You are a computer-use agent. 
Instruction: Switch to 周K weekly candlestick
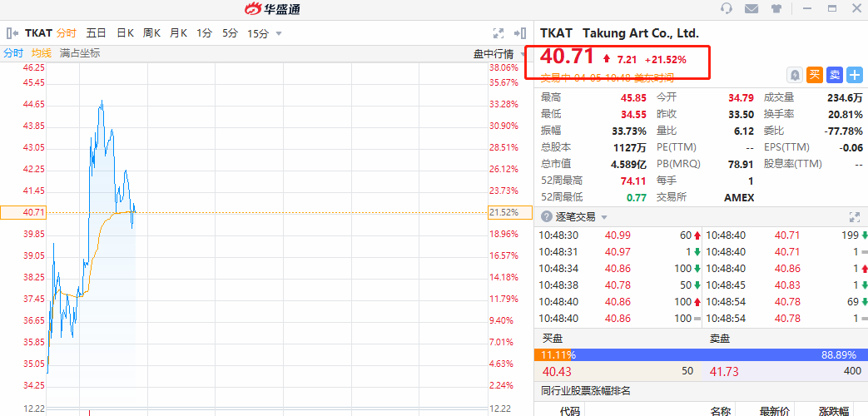click(151, 33)
